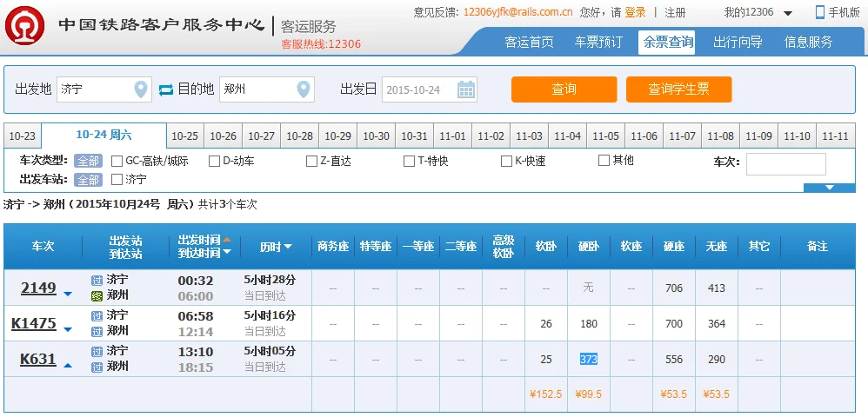The width and height of the screenshot is (868, 417).
Task: Expand train K1475 stop details arrow
Action: [68, 330]
